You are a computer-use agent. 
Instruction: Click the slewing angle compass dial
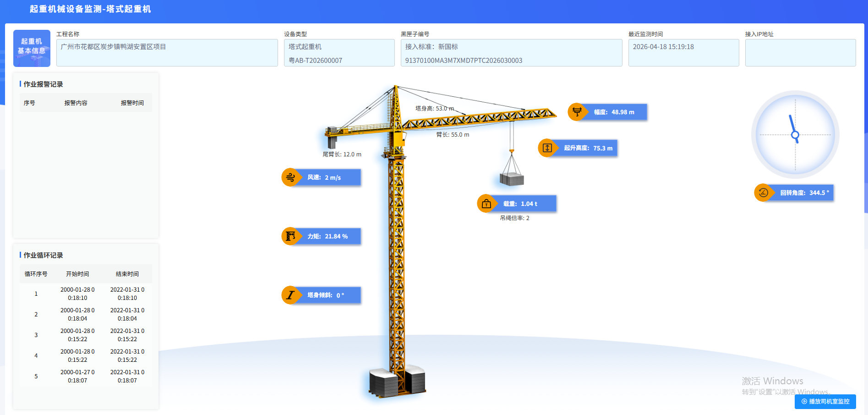click(x=795, y=135)
